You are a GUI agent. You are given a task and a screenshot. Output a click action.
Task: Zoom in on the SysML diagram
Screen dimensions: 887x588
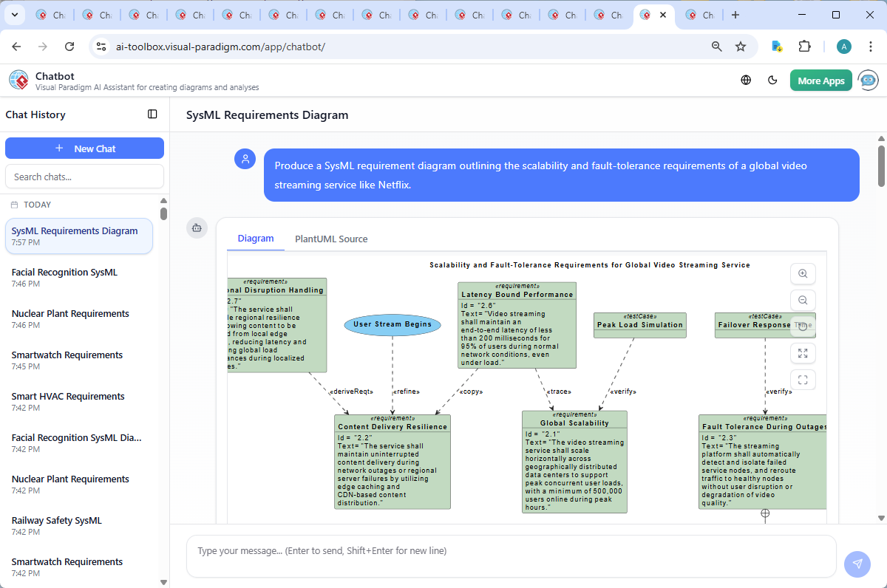[803, 273]
